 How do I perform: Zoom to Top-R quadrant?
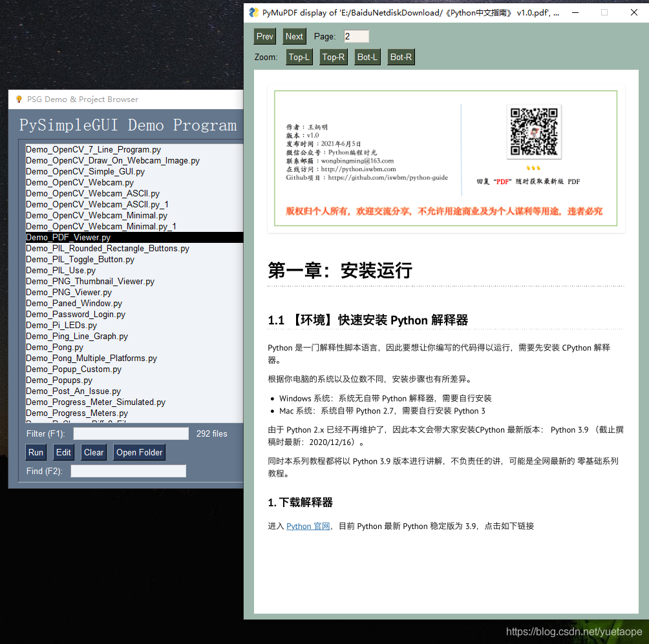click(333, 57)
